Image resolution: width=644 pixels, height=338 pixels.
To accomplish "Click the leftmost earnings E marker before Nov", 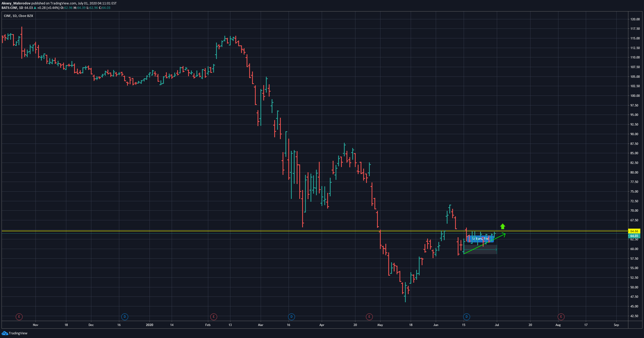I will [x=19, y=317].
